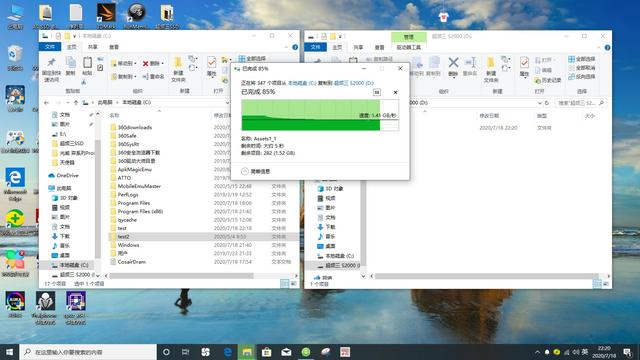Open Edge from the taskbar
640x360 pixels.
[x=227, y=352]
